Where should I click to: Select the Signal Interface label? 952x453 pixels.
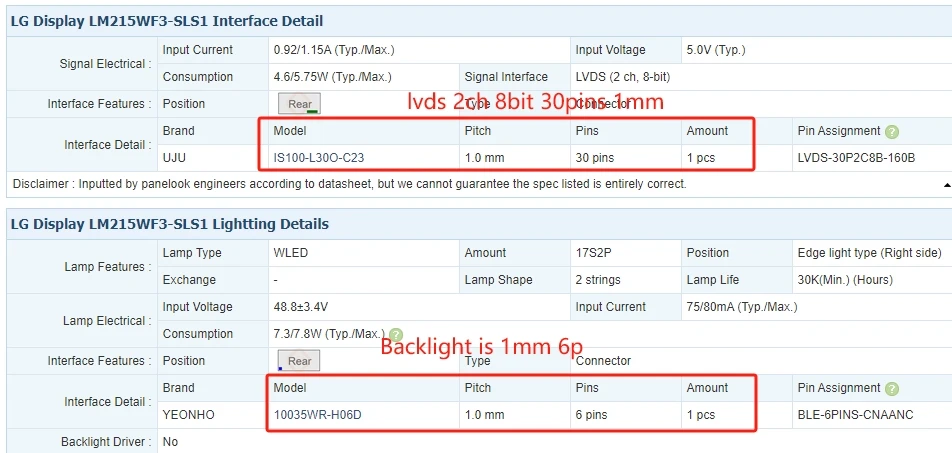click(x=506, y=77)
